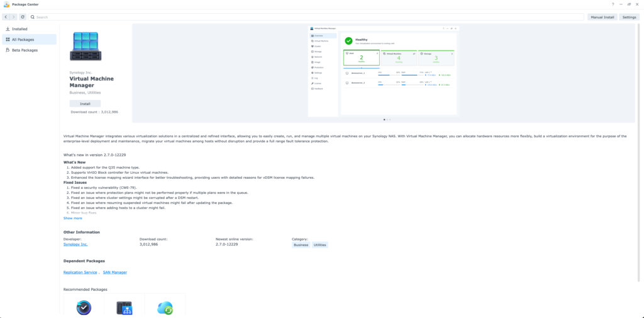Follow the SAN Manager dependency link
The image size is (644, 318).
[115, 273]
